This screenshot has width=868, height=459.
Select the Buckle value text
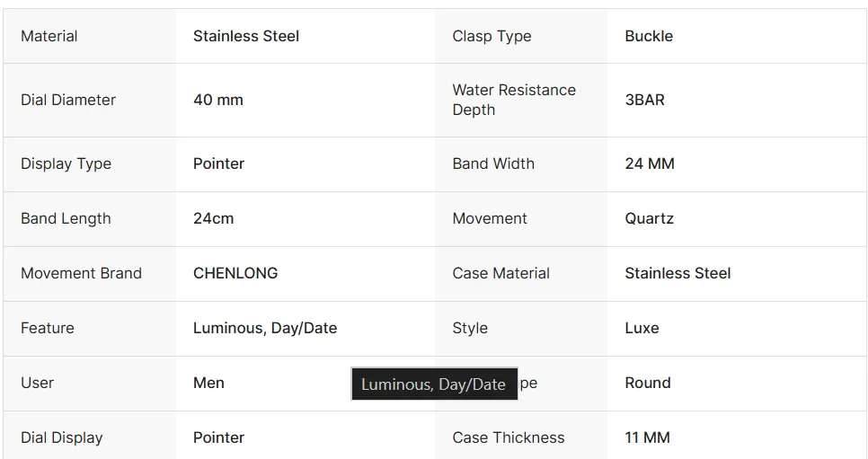click(649, 36)
